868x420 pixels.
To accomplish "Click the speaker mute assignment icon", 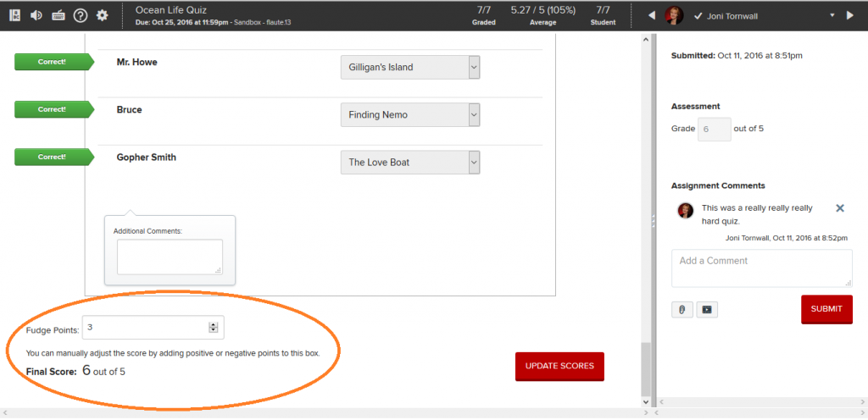I will [x=36, y=15].
